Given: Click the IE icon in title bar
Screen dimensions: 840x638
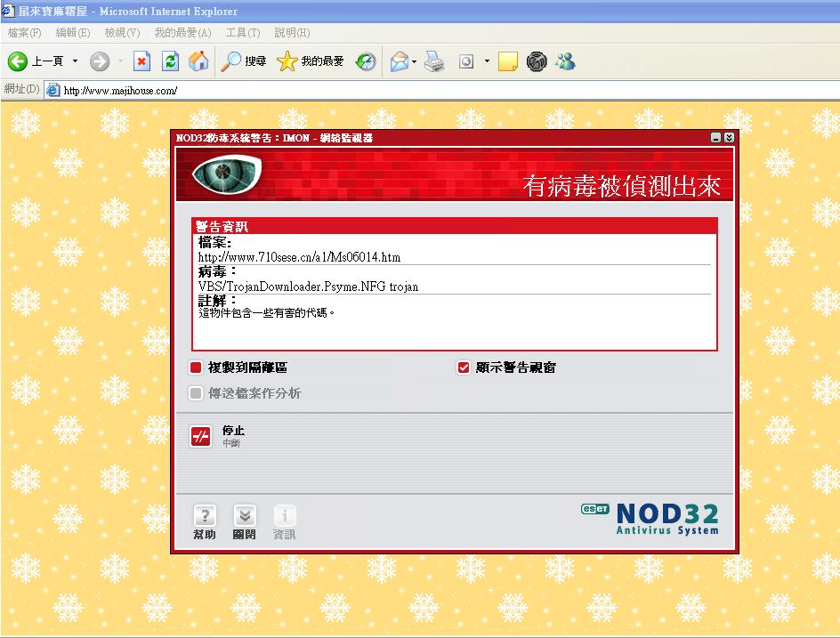Looking at the screenshot, I should [7, 11].
